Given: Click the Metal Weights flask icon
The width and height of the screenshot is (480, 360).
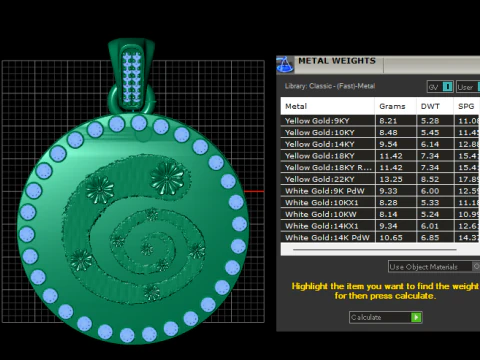Looking at the screenshot, I should pyautogui.click(x=285, y=64).
